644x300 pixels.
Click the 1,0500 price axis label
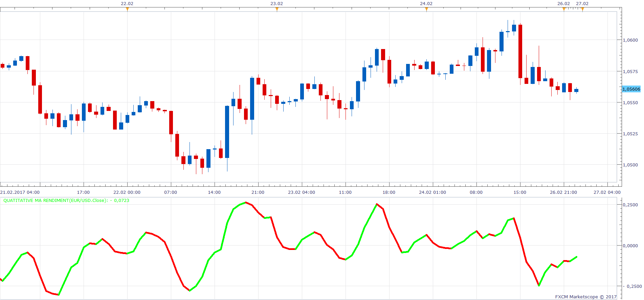coord(630,165)
